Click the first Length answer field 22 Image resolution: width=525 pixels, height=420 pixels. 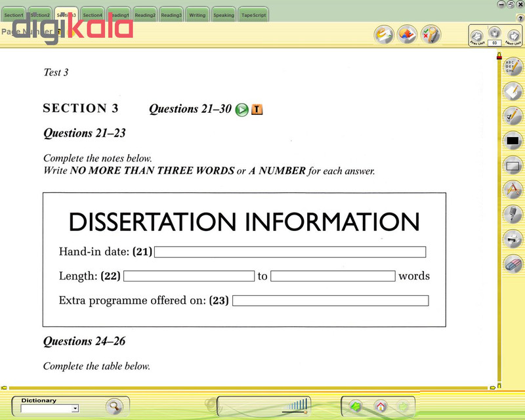(x=189, y=276)
